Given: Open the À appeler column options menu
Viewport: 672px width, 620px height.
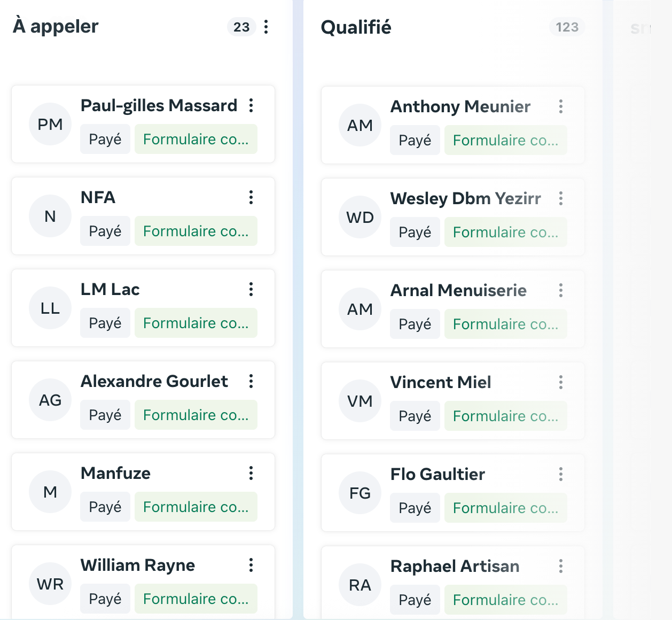Looking at the screenshot, I should pyautogui.click(x=266, y=27).
